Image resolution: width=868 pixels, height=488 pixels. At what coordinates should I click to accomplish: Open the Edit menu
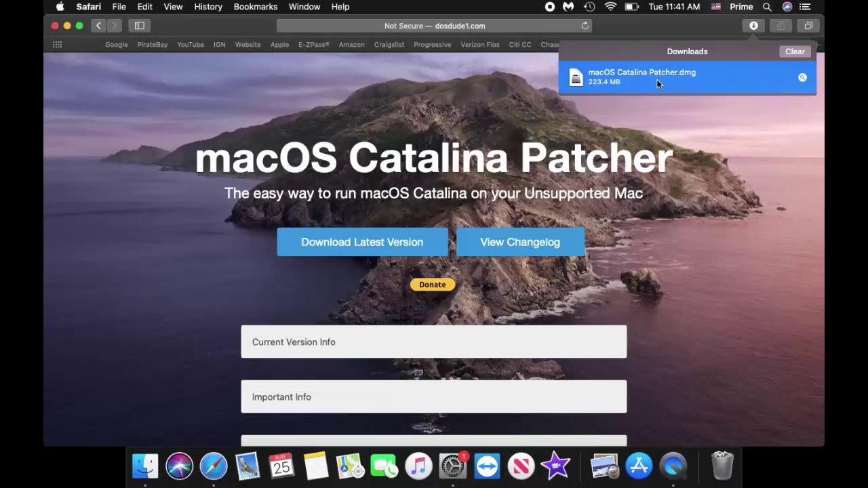[144, 7]
